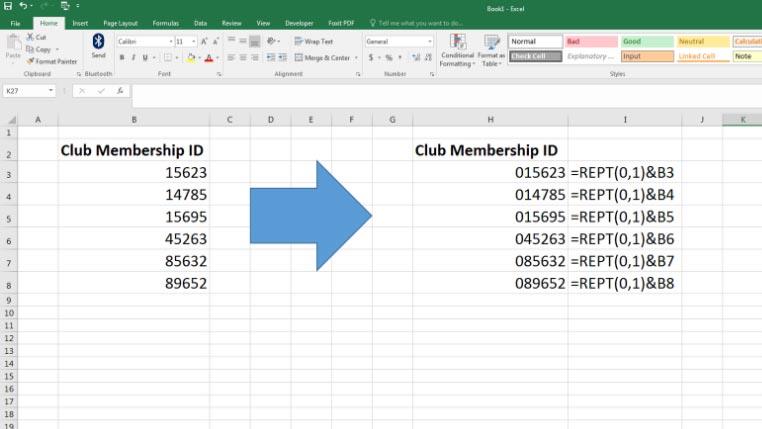Click the Undo arrow icon
This screenshot has height=429, width=762.
coord(23,6)
